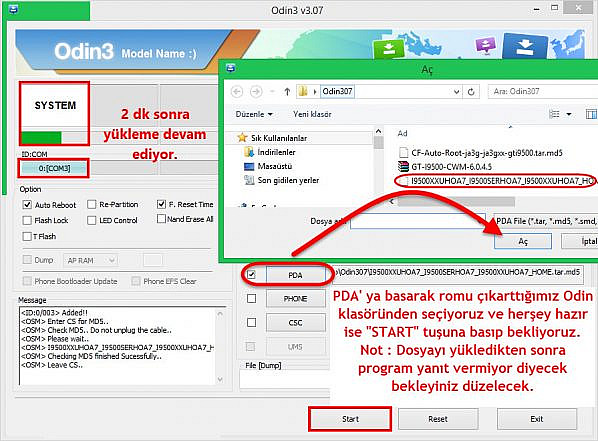The image size is (598, 441).
Task: Select Masaüstü in navigation pane
Action: click(x=275, y=166)
